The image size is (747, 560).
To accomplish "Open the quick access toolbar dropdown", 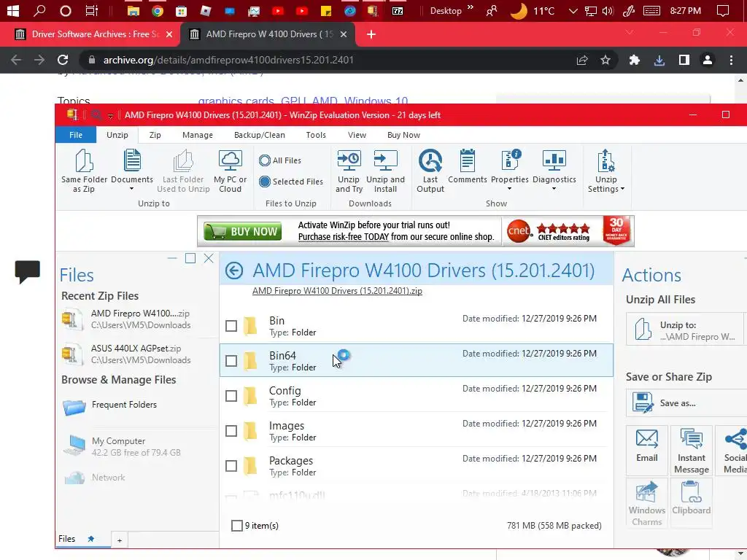I will pyautogui.click(x=110, y=116).
